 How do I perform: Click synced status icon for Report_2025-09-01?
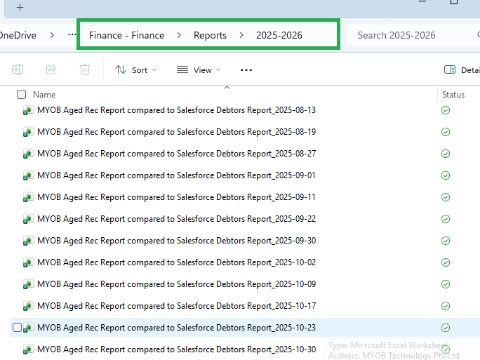[x=446, y=175]
